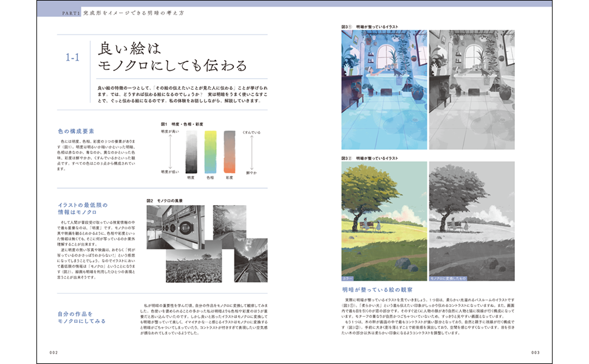Select the grayscale tree landscape illustration
This screenshot has height=364, width=589.
[472, 221]
